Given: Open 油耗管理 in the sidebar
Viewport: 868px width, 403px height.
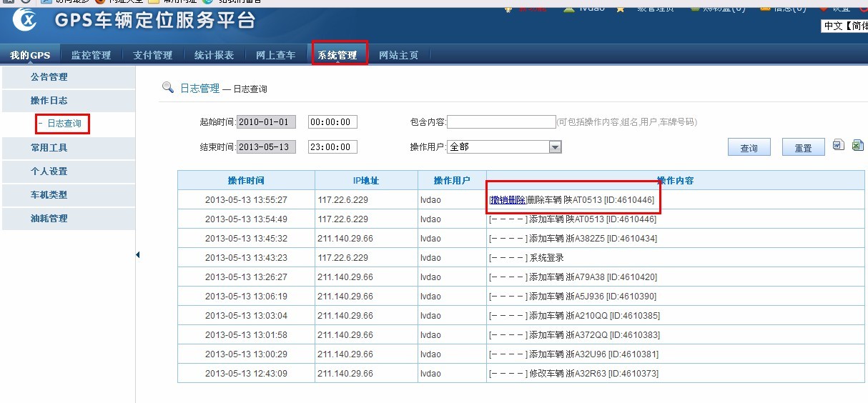Looking at the screenshot, I should (x=49, y=218).
